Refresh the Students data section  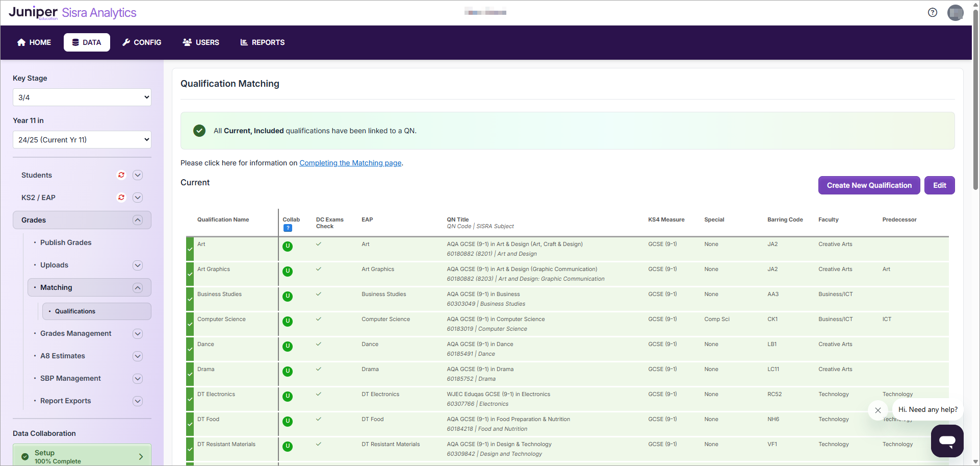[x=121, y=175]
